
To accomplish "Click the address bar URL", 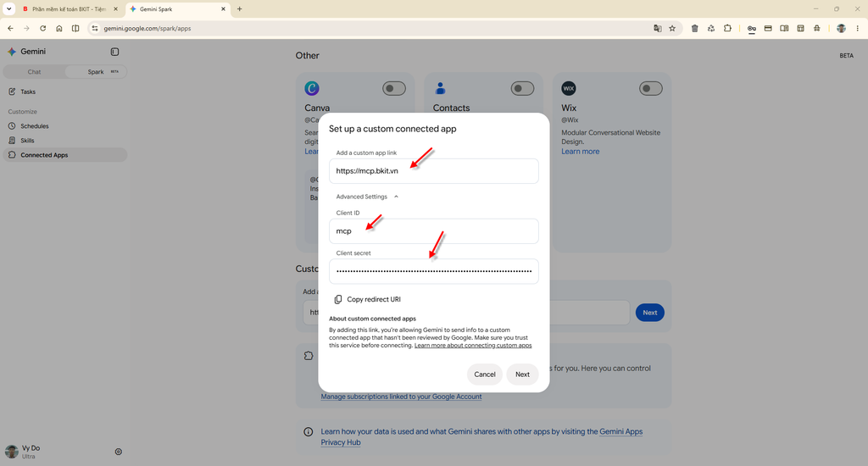I will click(147, 28).
